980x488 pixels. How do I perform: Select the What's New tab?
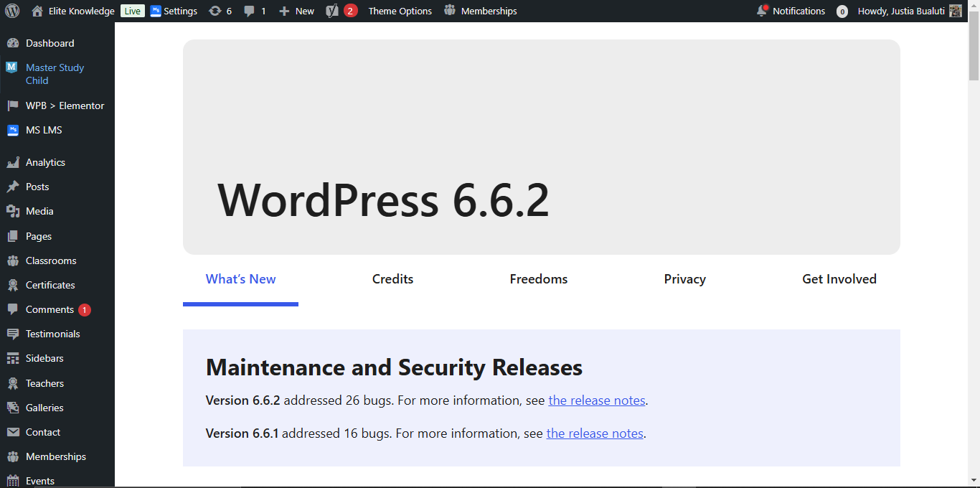tap(240, 280)
